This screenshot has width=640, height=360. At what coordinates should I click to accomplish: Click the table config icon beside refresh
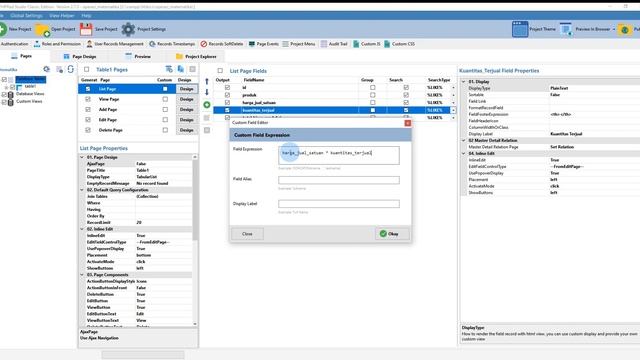click(x=60, y=69)
